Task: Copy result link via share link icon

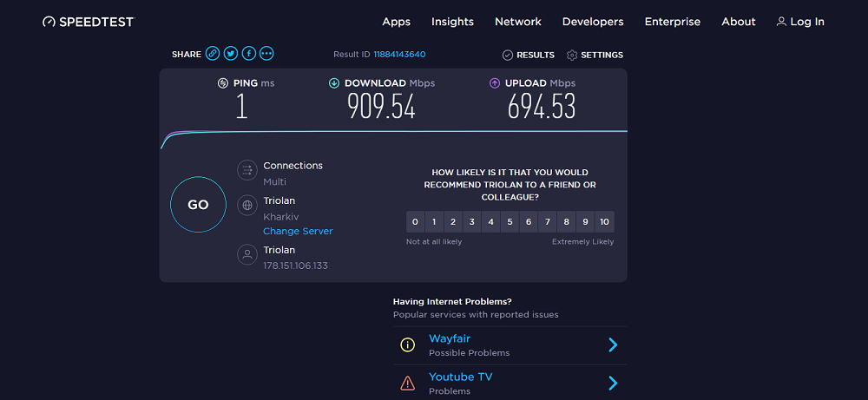Action: point(213,54)
